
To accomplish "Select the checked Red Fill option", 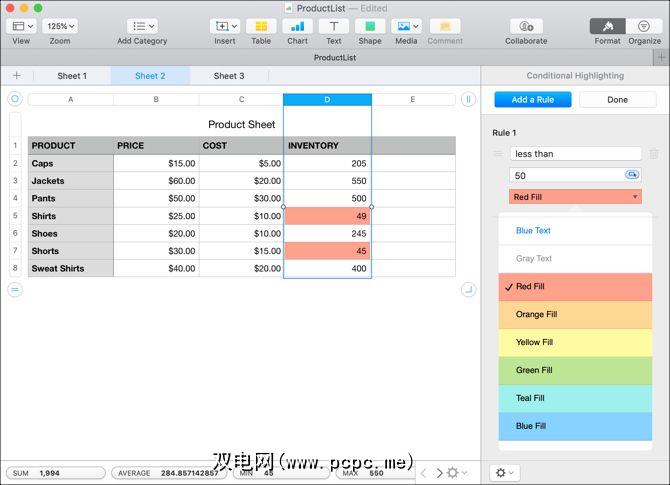I will [574, 287].
